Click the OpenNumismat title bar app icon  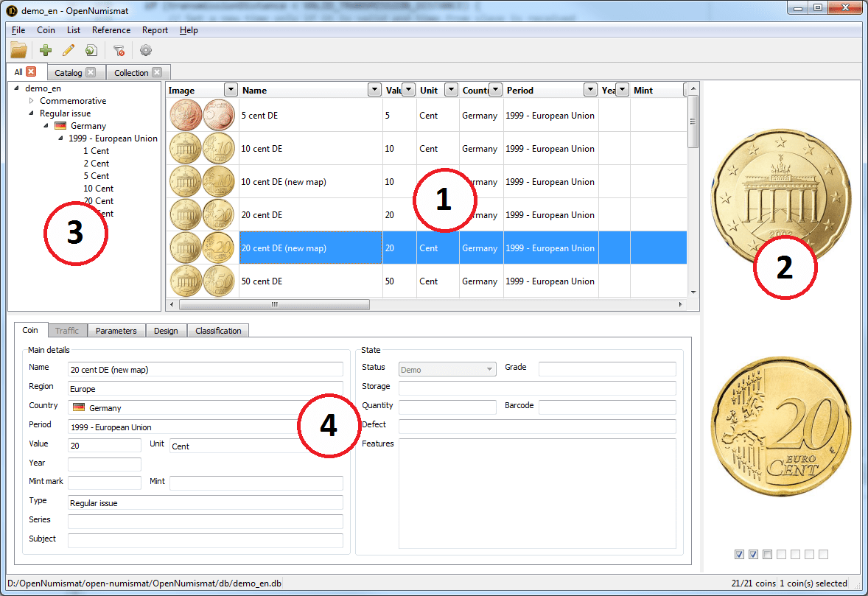(12, 10)
